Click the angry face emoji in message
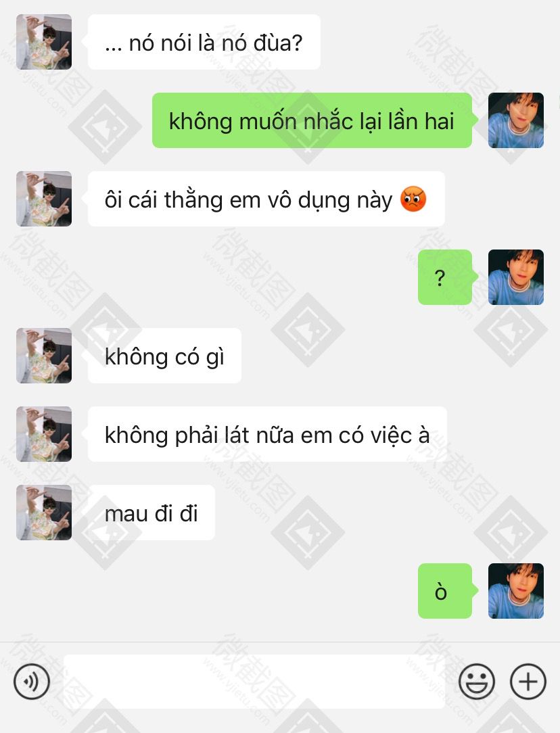The width and height of the screenshot is (560, 733). [x=413, y=199]
